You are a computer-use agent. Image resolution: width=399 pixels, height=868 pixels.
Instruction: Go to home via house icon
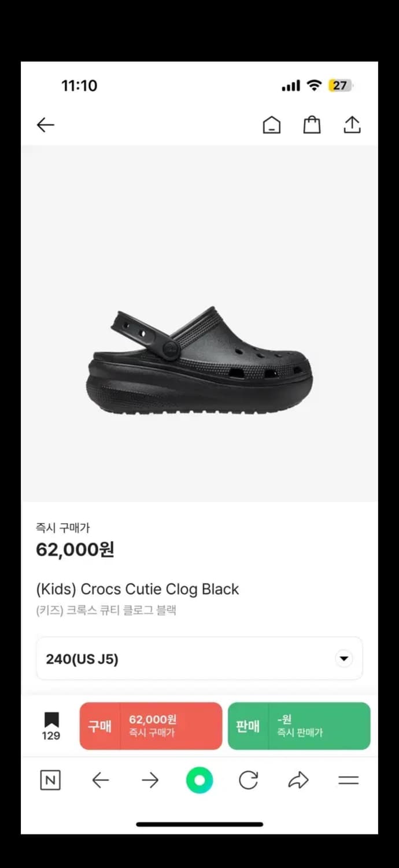tap(271, 125)
